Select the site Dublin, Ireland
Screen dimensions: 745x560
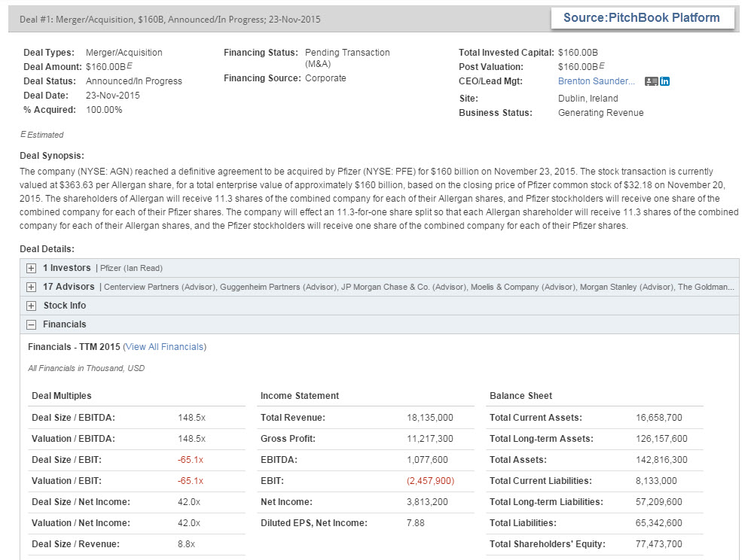(588, 99)
